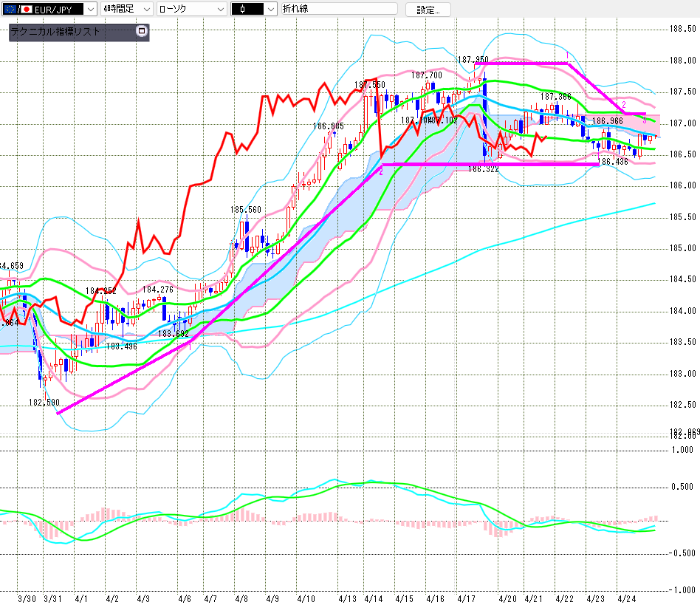The height and width of the screenshot is (605, 700).
Task: Click the 185.560 price annotation
Action: [x=246, y=210]
